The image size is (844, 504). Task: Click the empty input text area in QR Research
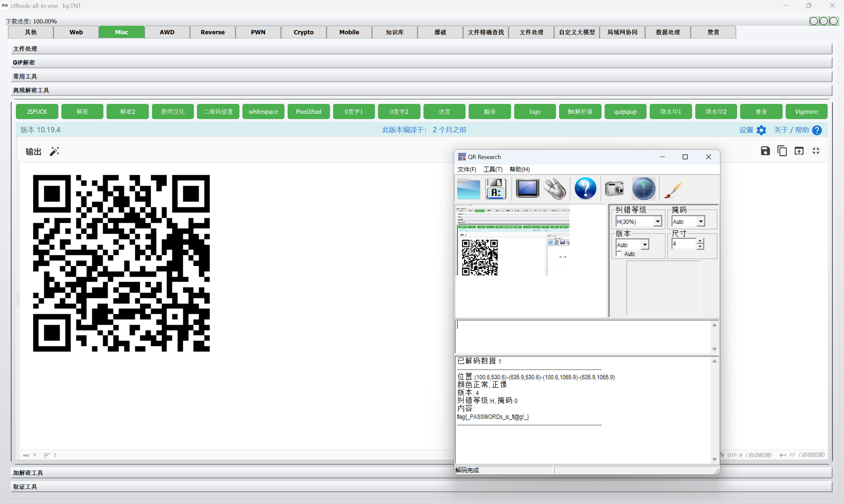[583, 336]
